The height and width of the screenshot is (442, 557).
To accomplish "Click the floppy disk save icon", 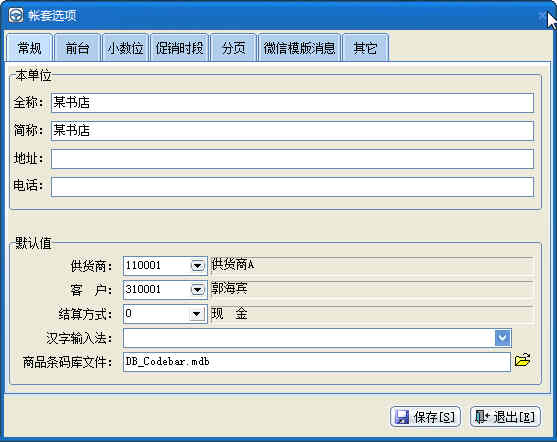I will pyautogui.click(x=402, y=417).
